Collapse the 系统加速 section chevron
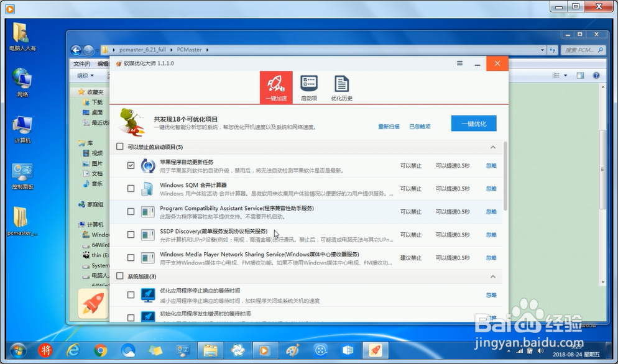Viewport: 618px width, 364px height. (x=492, y=276)
